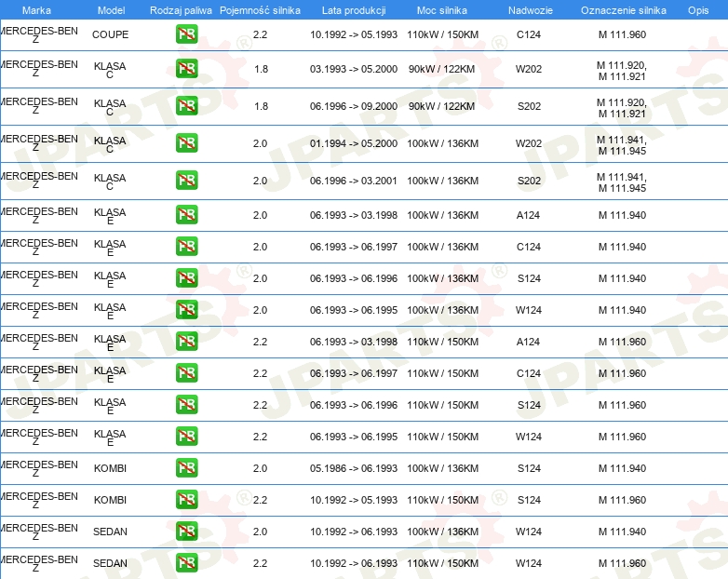Click the Pojemność silnika column header

click(x=260, y=10)
